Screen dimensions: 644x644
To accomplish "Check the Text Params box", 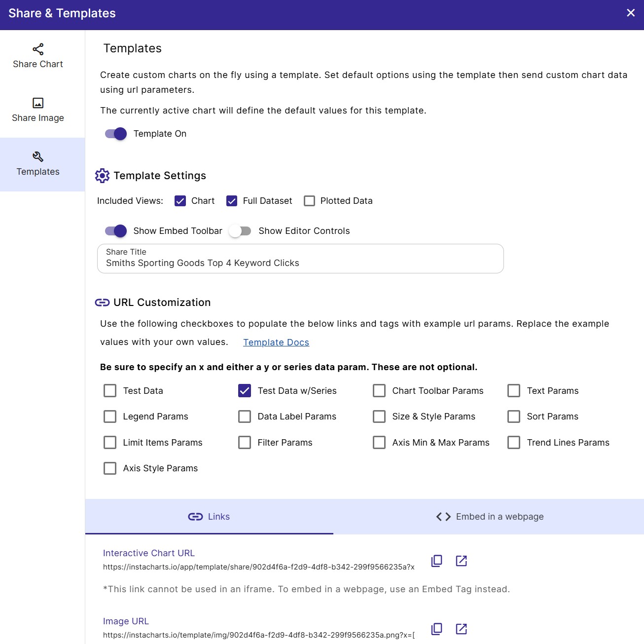I will (x=514, y=391).
